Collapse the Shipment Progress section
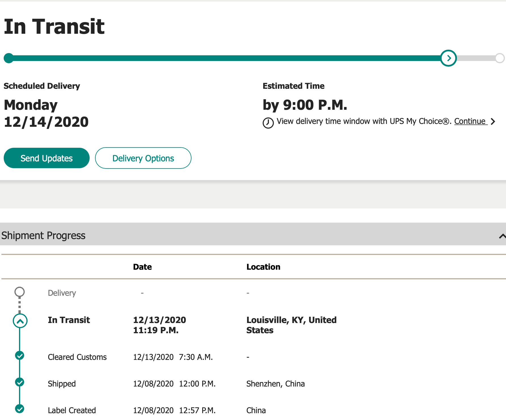The height and width of the screenshot is (420, 506). (502, 236)
